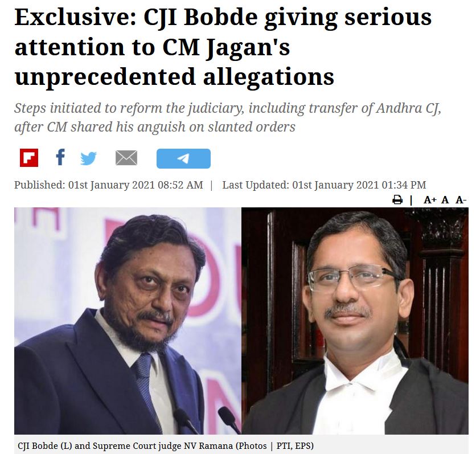The image size is (476, 454).
Task: Decrease font size with A-
Action: click(461, 200)
